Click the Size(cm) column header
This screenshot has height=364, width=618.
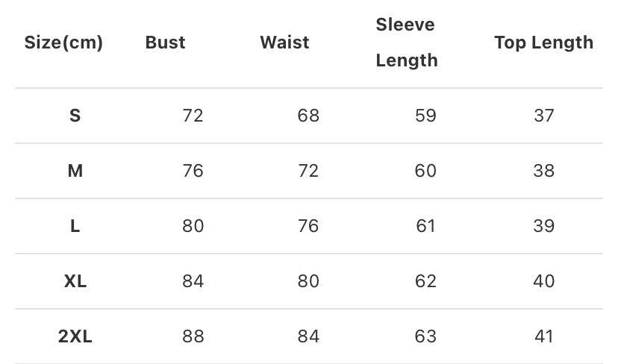click(63, 43)
